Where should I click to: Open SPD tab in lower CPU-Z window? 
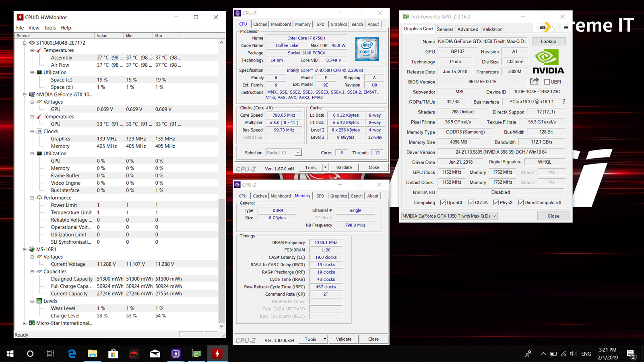click(x=320, y=196)
